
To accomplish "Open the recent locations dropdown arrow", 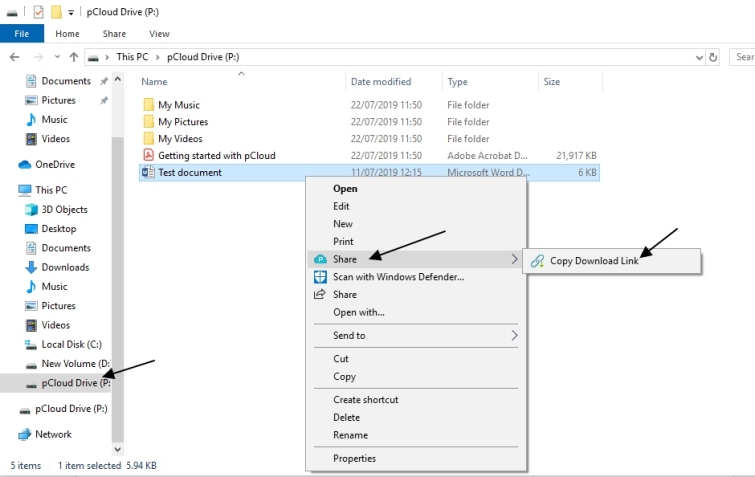I will point(57,57).
